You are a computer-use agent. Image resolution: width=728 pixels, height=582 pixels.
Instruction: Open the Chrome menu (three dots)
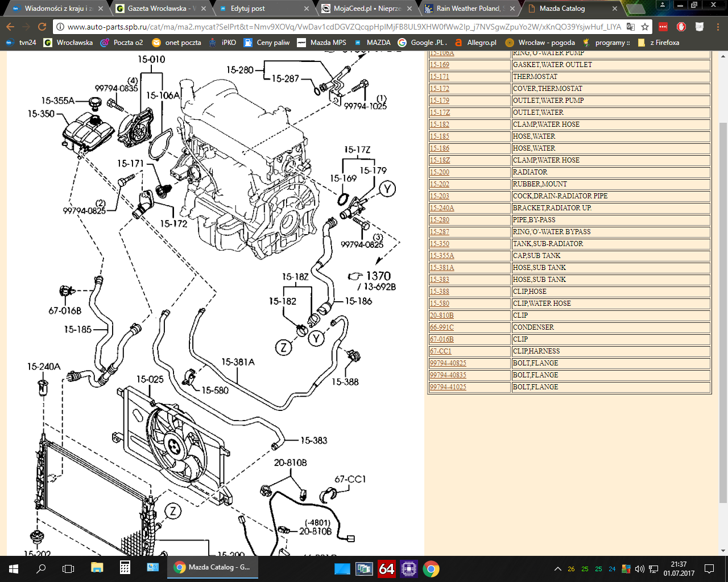(x=717, y=27)
